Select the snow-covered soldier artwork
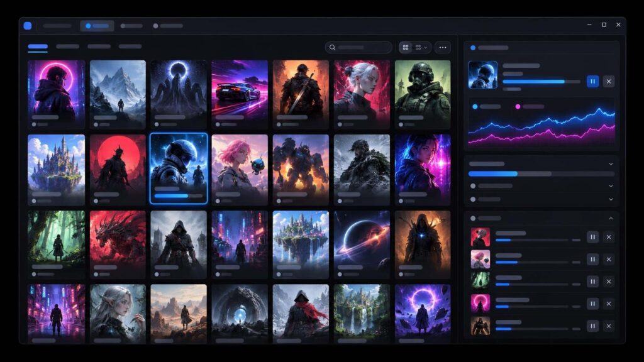Screen dimensions: 644x362 [x=362, y=170]
